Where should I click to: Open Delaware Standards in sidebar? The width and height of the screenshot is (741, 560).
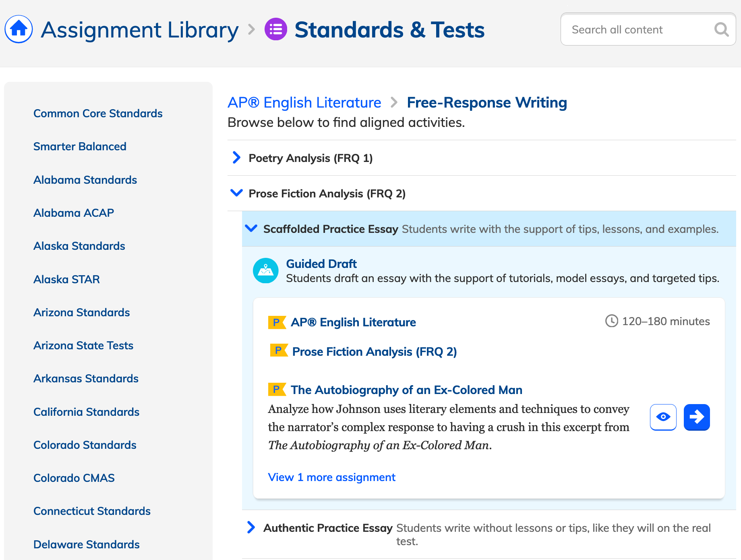(87, 544)
